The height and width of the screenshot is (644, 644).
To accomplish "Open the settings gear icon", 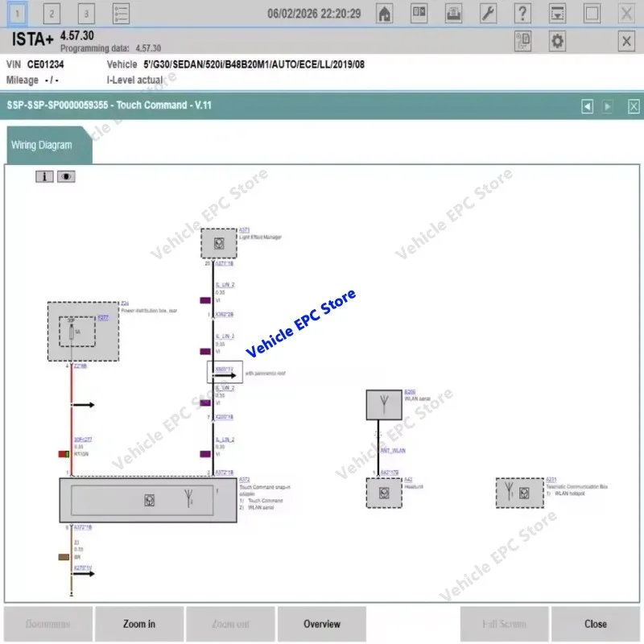I will [557, 41].
